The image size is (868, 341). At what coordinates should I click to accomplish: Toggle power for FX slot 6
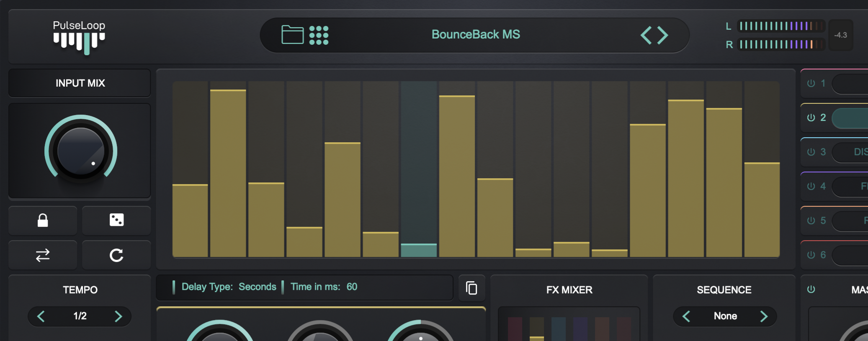coord(811,255)
